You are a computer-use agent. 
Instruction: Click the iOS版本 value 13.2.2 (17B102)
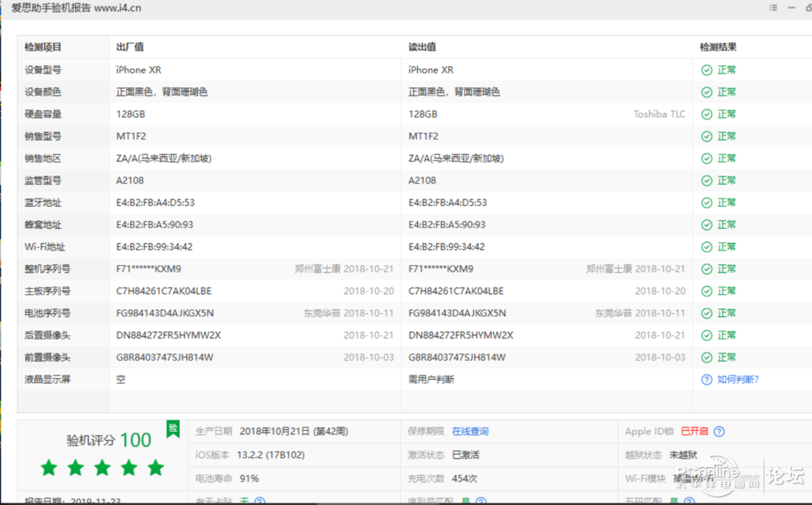271,456
